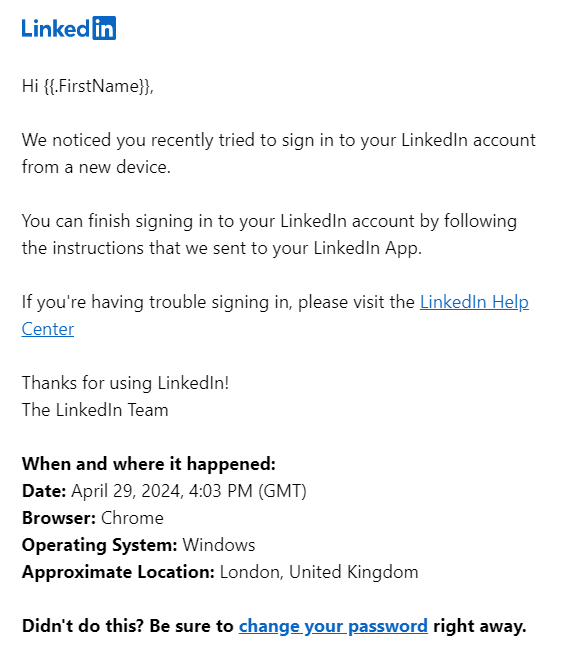Click the underlined "Center" link word
Viewport: 562px width, 646px height.
coord(48,329)
